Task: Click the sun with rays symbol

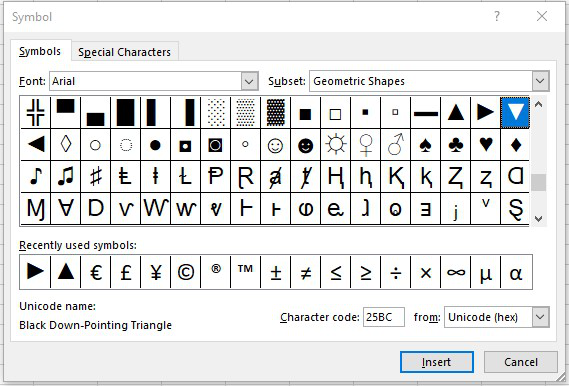Action: (x=336, y=145)
